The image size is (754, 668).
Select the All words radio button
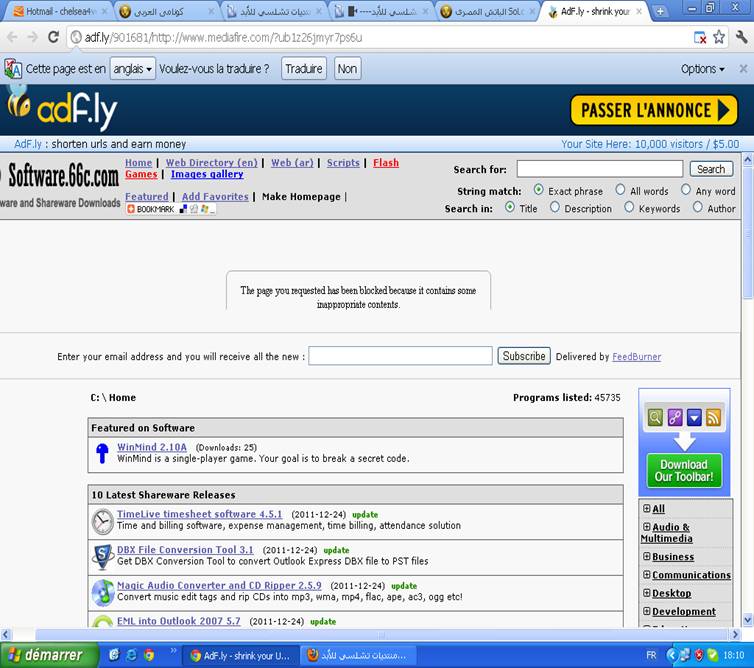(x=620, y=190)
